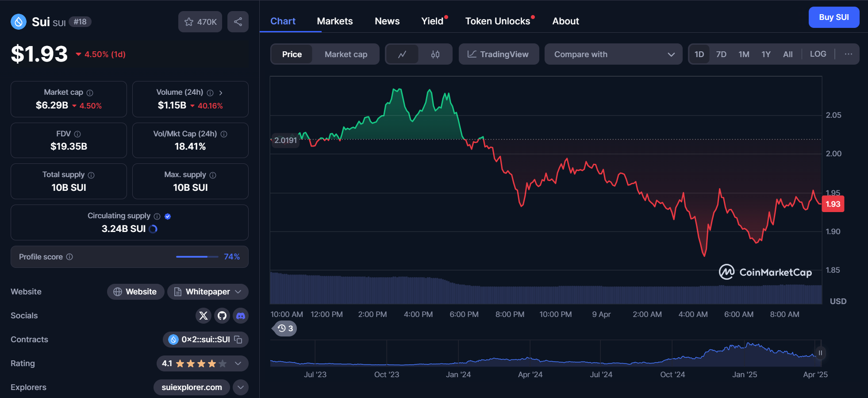Click the timeline range slider handle

pos(820,353)
